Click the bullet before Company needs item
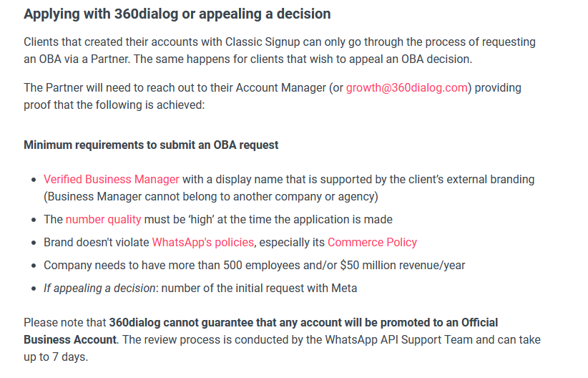 click(x=34, y=266)
